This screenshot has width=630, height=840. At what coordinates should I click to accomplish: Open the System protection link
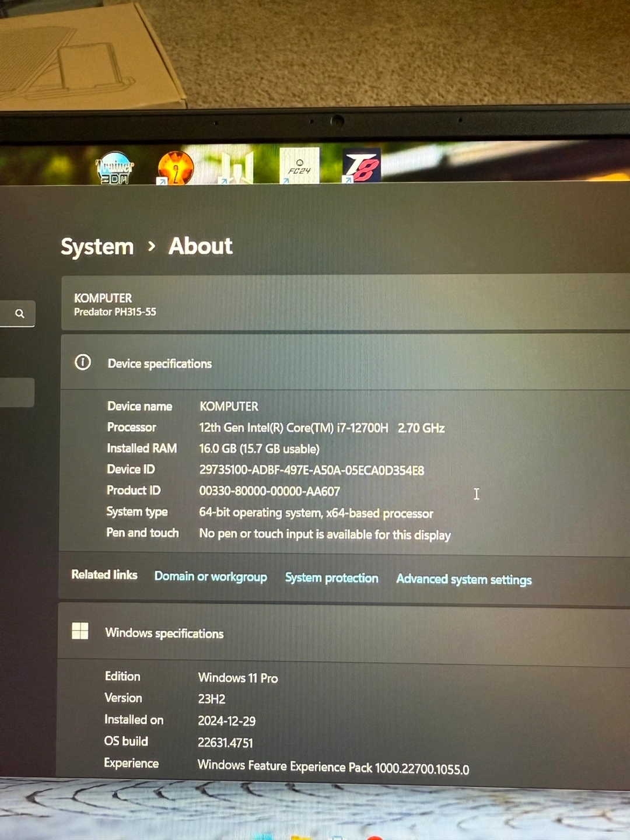pos(331,577)
